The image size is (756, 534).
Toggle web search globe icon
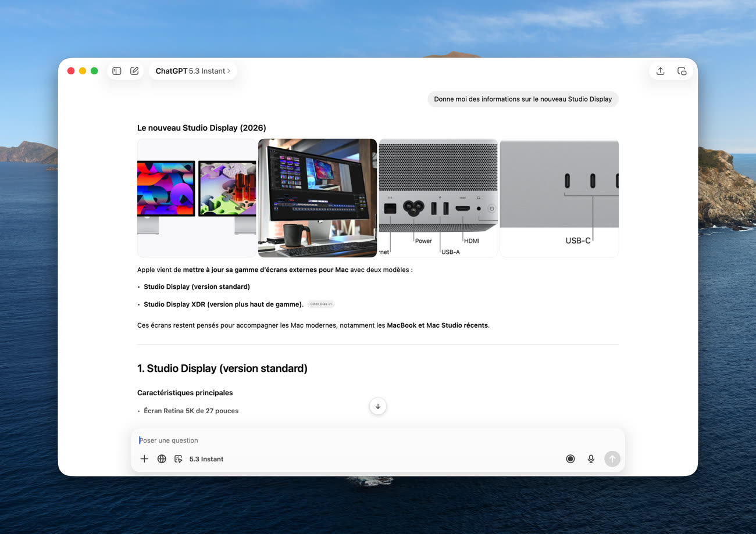click(162, 459)
